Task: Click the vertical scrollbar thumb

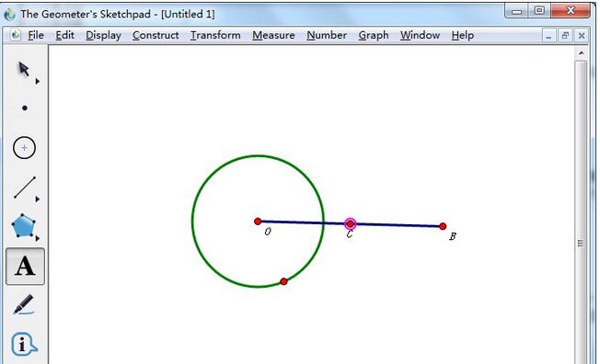Action: coord(581,244)
